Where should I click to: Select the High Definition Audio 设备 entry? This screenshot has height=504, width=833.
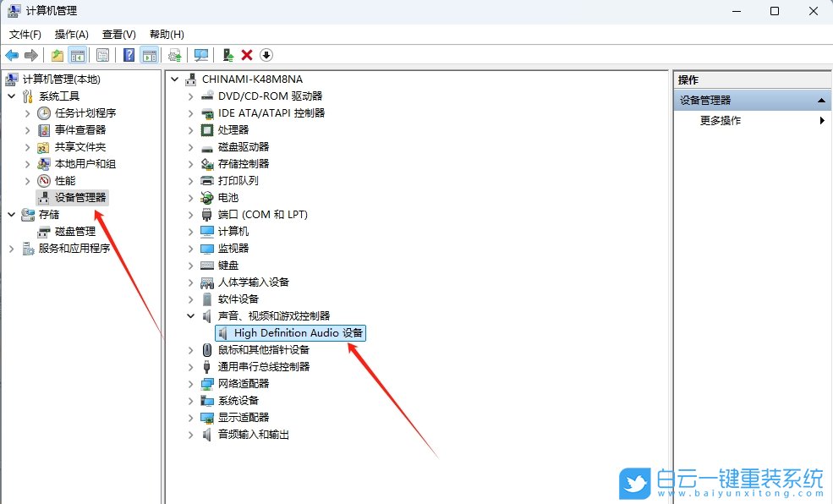(x=291, y=332)
